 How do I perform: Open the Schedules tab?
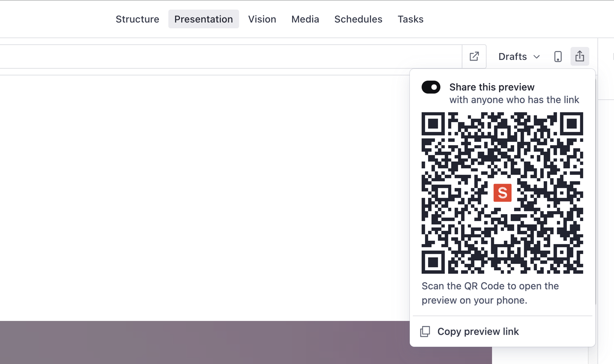[358, 19]
